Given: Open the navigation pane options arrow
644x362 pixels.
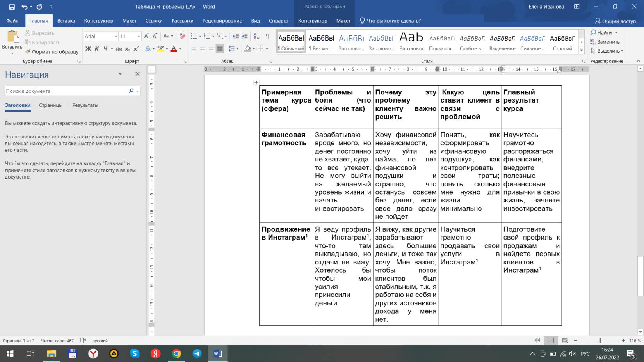Looking at the screenshot, I should pyautogui.click(x=120, y=74).
